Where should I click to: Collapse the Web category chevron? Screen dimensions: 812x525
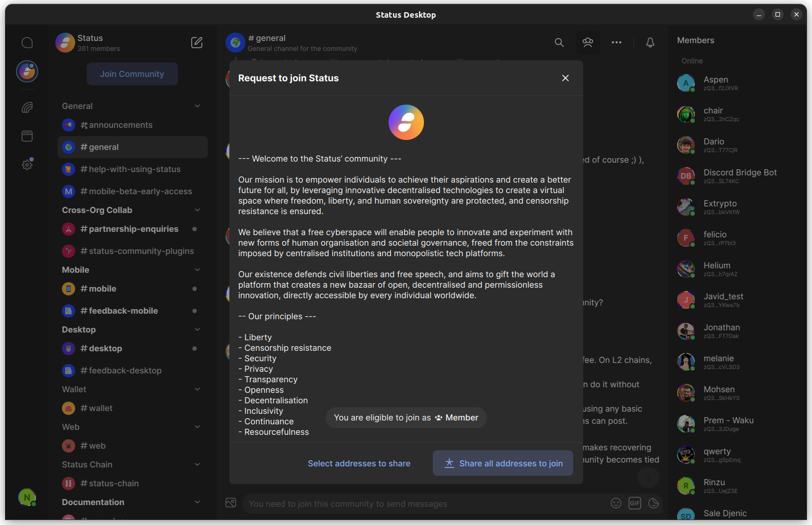(x=197, y=427)
